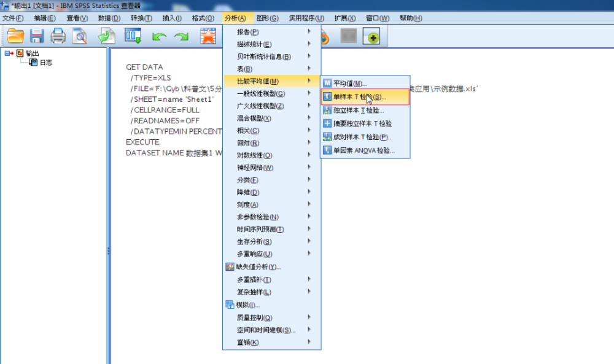Click the Print preview magnifier icon
This screenshot has width=614, height=364.
(x=80, y=36)
